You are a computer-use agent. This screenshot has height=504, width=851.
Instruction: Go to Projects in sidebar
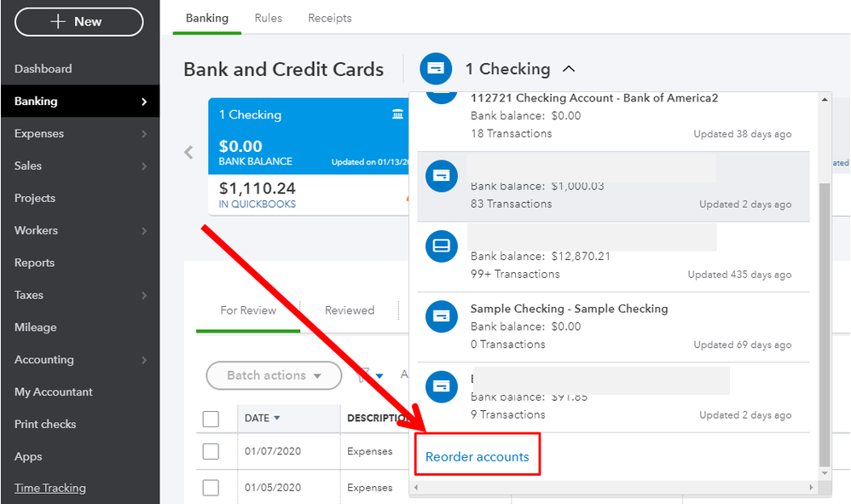click(35, 198)
